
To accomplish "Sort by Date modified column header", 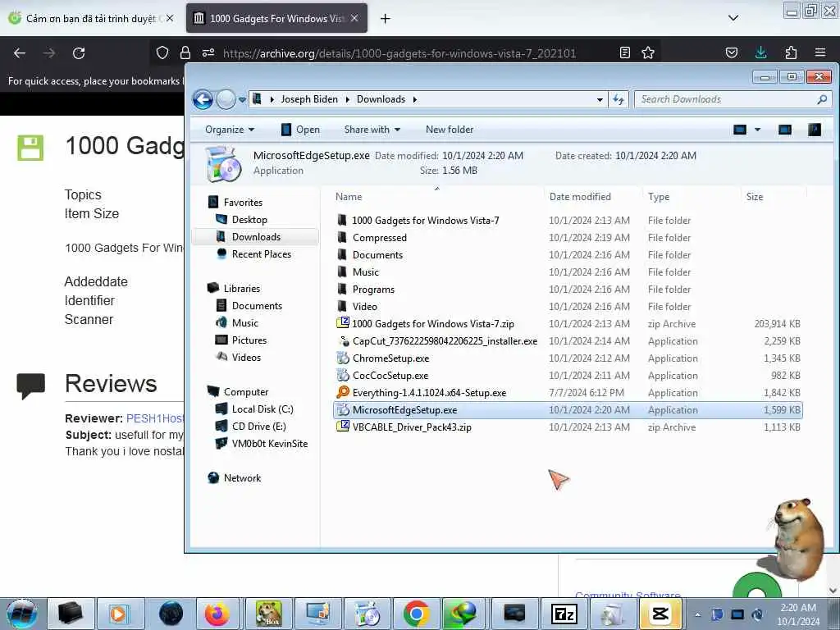I will 580,197.
